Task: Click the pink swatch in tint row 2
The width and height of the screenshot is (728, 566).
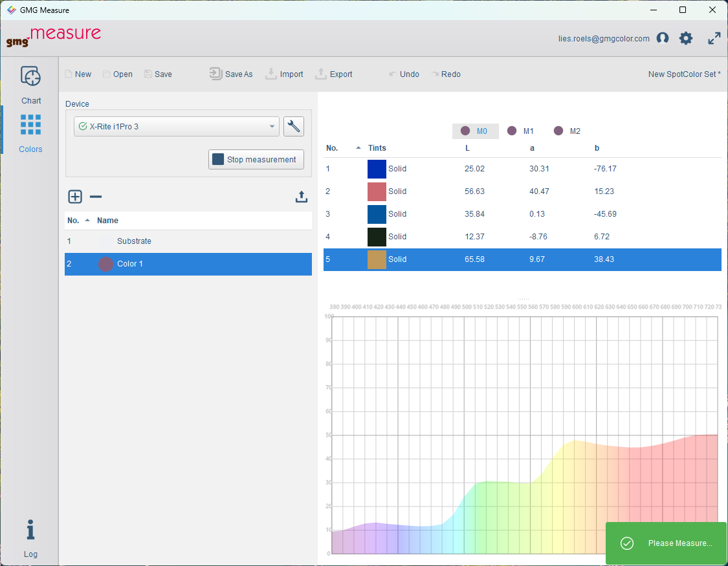Action: (377, 191)
